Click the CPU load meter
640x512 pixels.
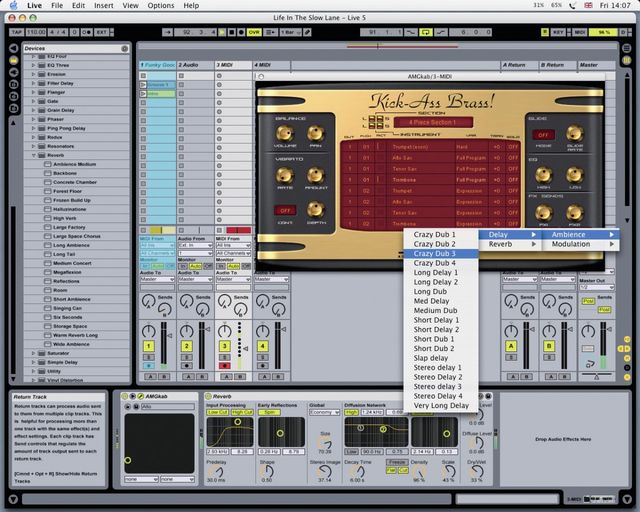(603, 32)
